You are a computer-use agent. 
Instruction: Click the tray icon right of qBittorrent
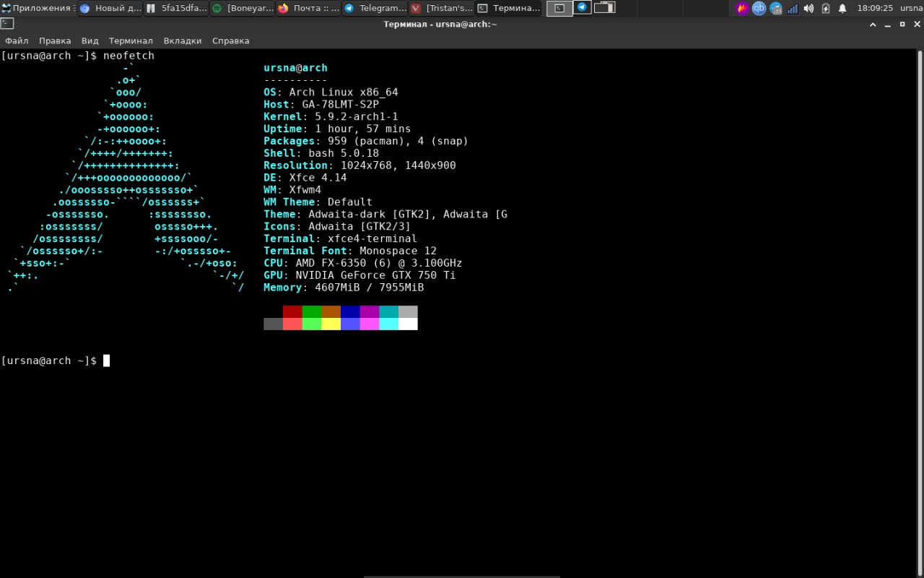click(775, 8)
